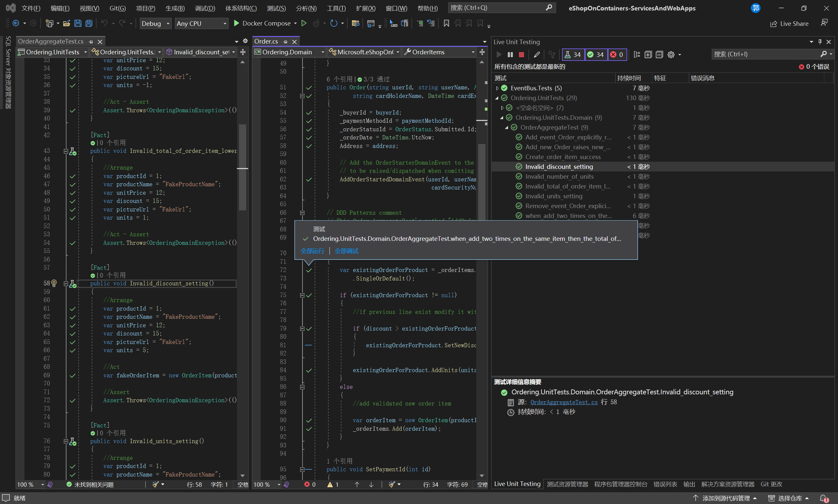Collapse all tests icon in Live Unit Testing
This screenshot has width=838, height=504.
tap(659, 55)
